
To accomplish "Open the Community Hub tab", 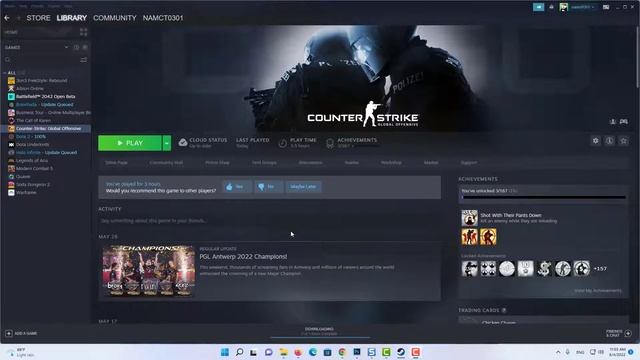I will [166, 162].
